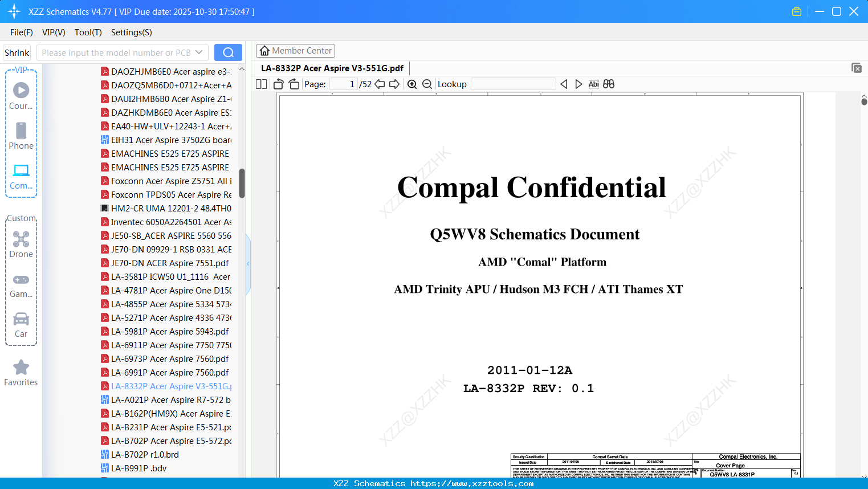Open the Member Center button

point(295,51)
